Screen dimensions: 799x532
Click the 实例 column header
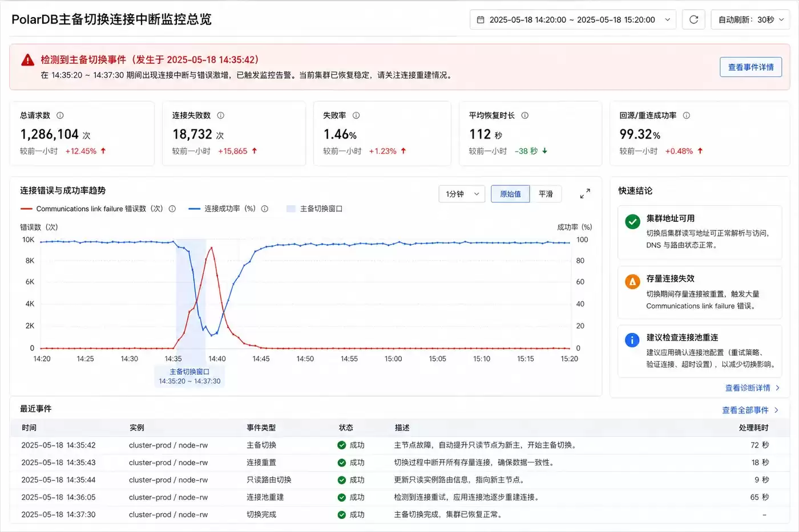click(137, 428)
